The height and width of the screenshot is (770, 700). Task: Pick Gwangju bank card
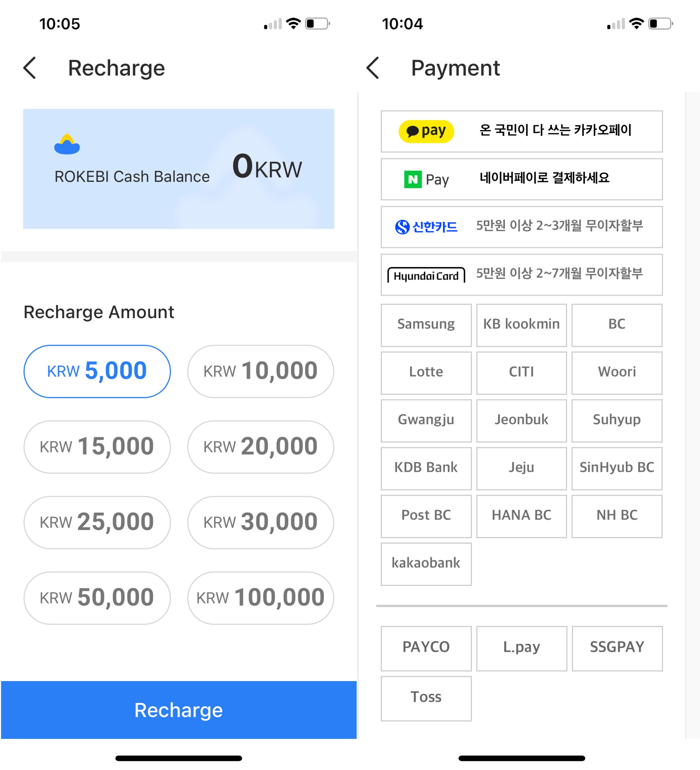coord(426,421)
